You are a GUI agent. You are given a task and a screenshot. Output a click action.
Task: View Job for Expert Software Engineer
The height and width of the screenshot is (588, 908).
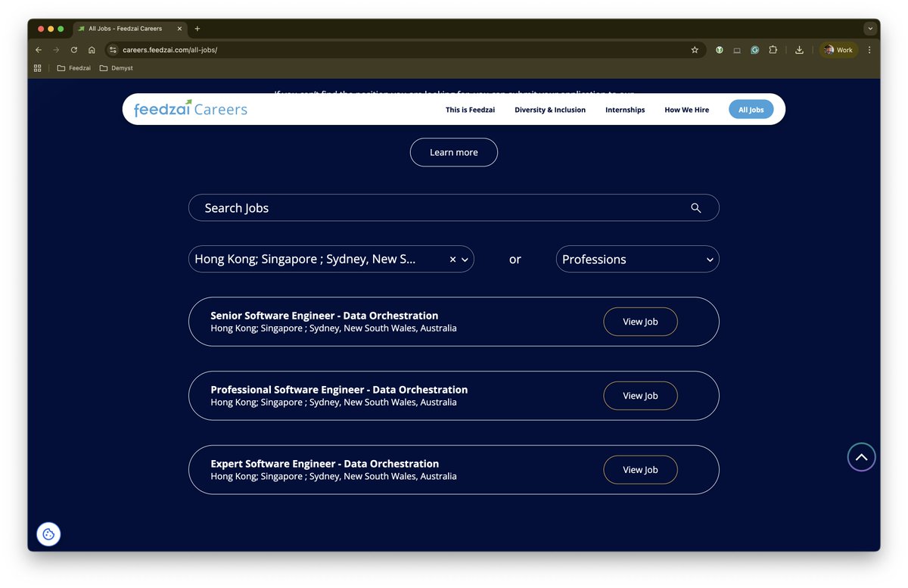coord(640,470)
